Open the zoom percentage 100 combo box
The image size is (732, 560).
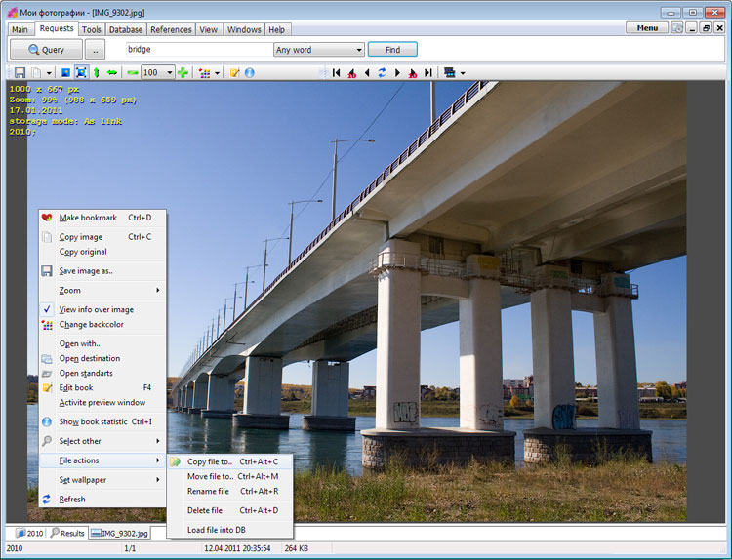coord(158,72)
